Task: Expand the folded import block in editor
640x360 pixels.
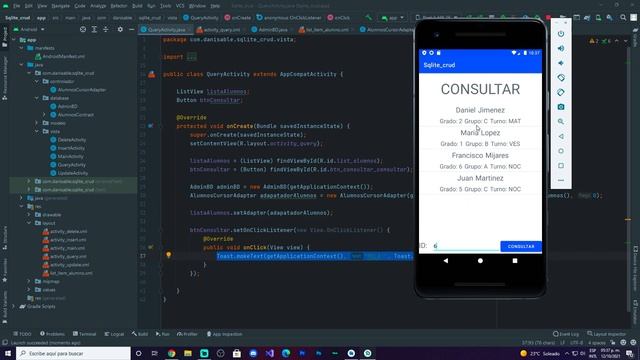Action: [192, 57]
